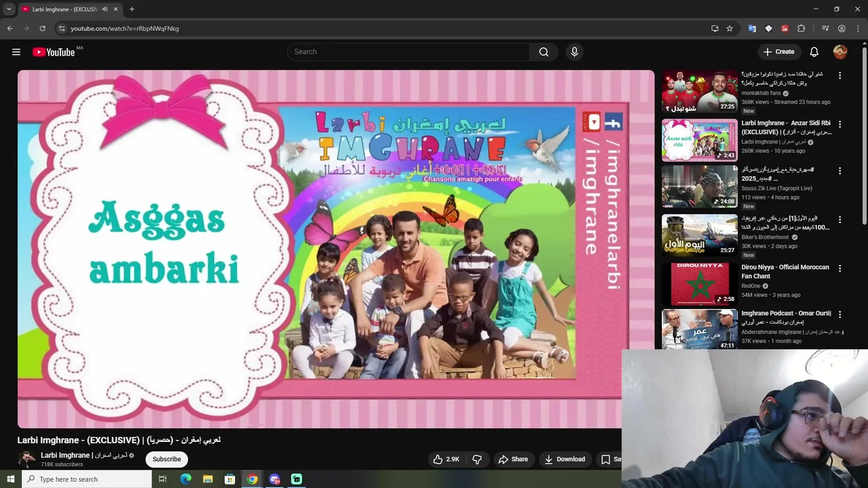Switch to Chrome on the taskbar
868x488 pixels.
click(x=252, y=479)
